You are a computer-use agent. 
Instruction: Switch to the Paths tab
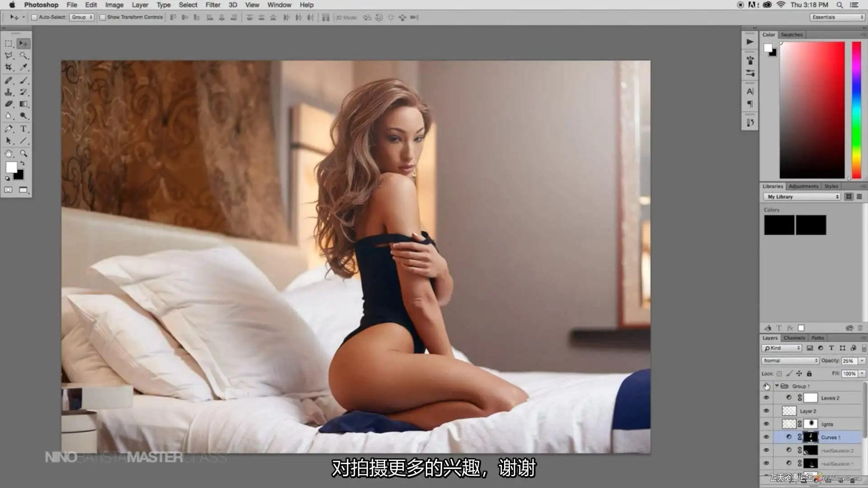[817, 338]
